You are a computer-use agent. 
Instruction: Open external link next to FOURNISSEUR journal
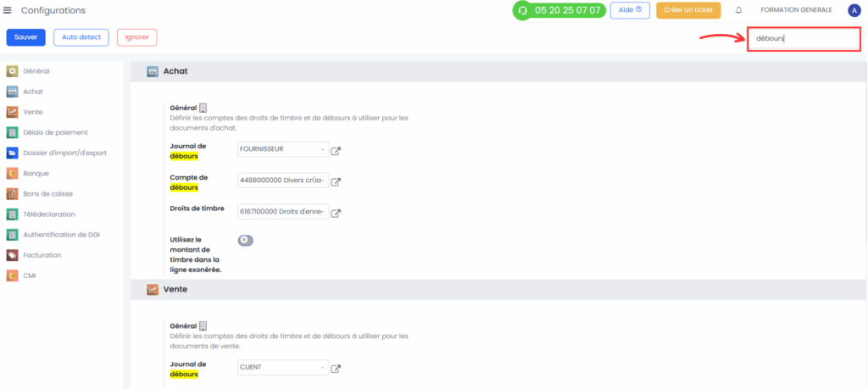pyautogui.click(x=336, y=151)
